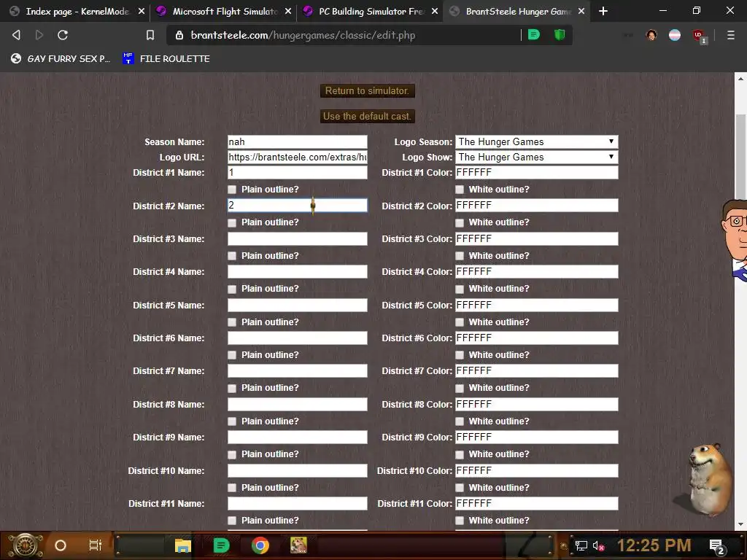The height and width of the screenshot is (560, 747).
Task: Check White outline under District #1 Color
Action: (460, 190)
